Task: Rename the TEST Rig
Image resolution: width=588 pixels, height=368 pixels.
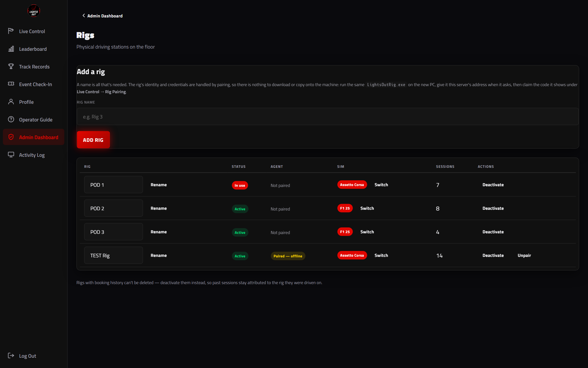Action: tap(159, 255)
